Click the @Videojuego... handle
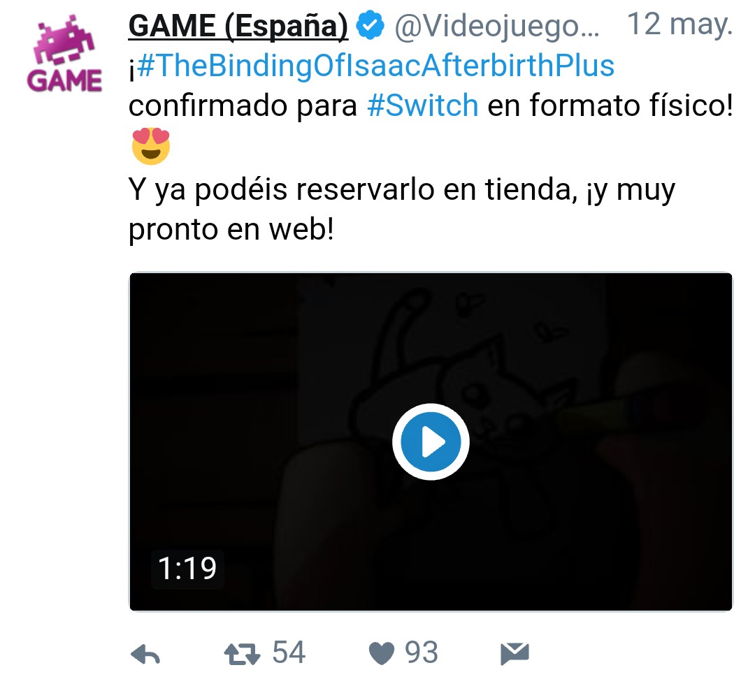The height and width of the screenshot is (700, 755). [496, 27]
